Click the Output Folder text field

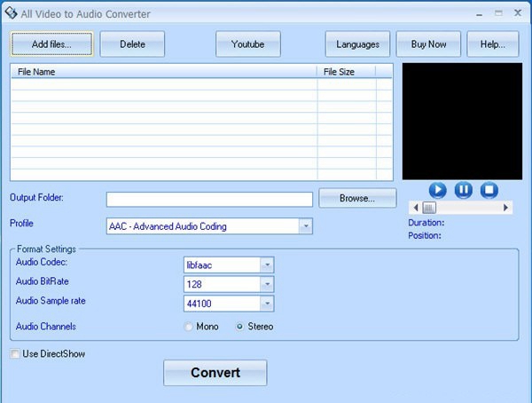click(x=209, y=200)
